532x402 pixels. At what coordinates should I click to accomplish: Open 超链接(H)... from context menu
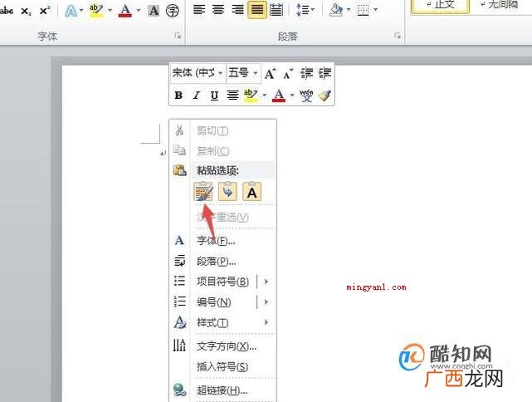point(222,390)
